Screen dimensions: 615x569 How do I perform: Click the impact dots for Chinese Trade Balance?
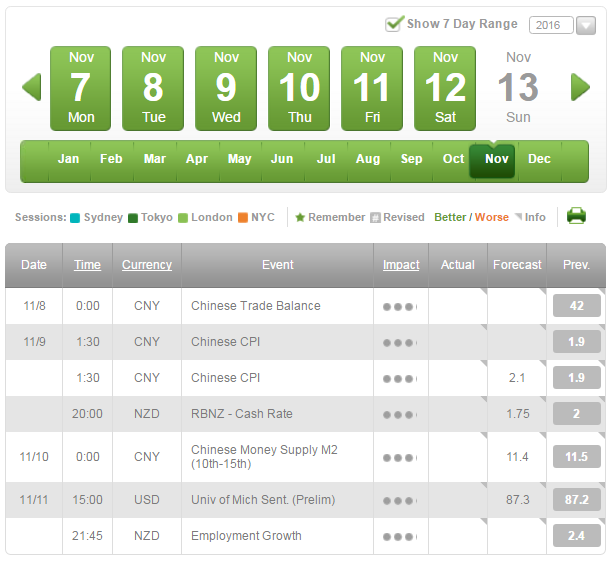[400, 307]
